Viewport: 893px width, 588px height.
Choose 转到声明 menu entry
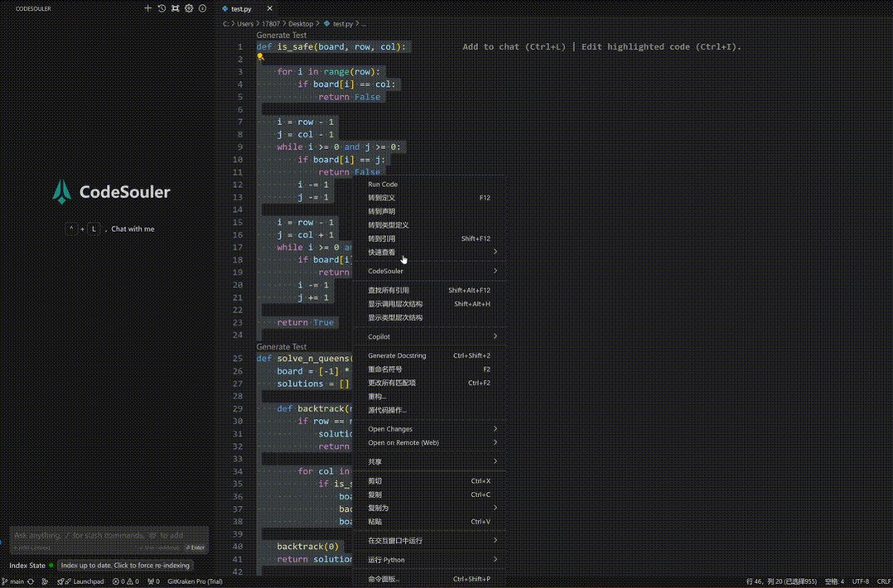click(x=430, y=212)
